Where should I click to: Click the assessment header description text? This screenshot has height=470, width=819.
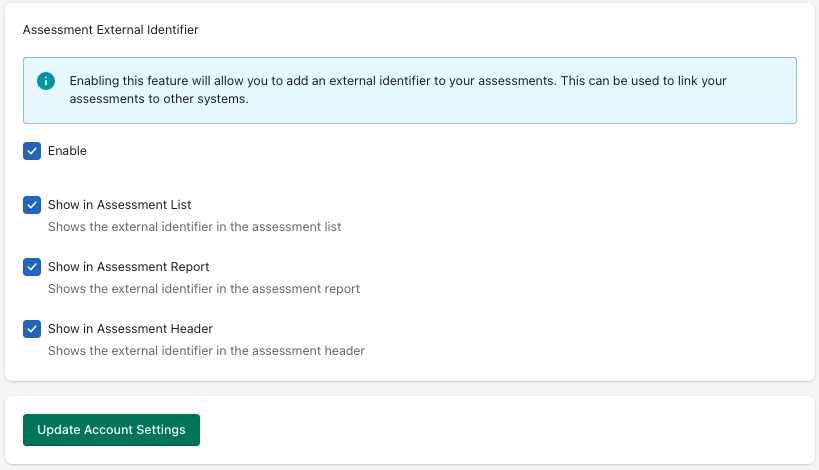coord(206,351)
